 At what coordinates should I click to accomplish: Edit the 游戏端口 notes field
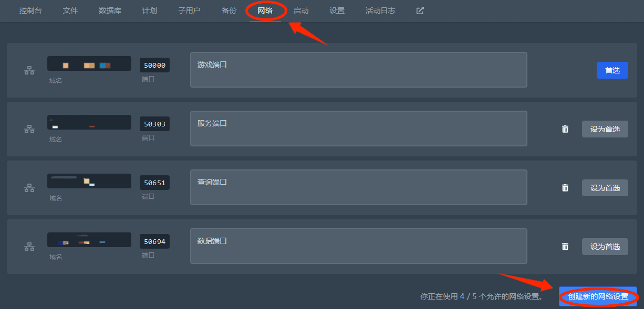coord(359,70)
